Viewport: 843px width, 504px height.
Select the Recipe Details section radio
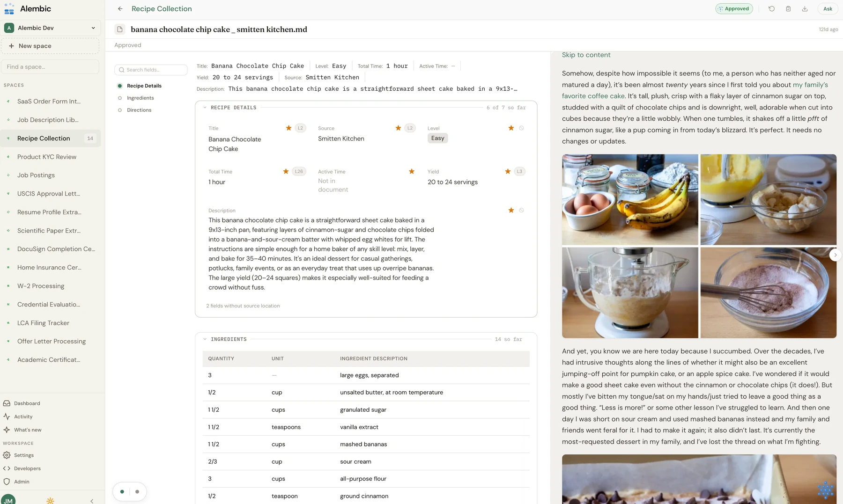(x=120, y=86)
